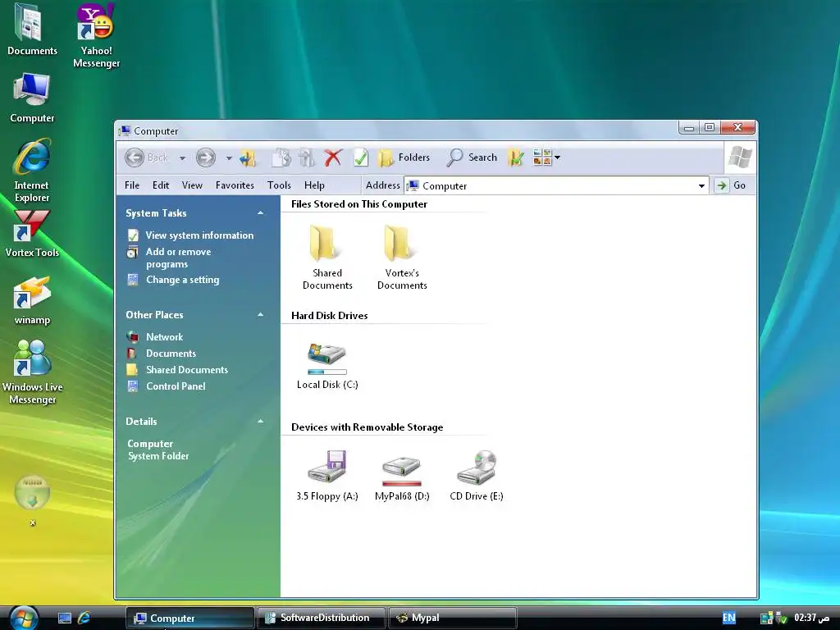Click the Files Stored on This Computer header

pos(359,204)
